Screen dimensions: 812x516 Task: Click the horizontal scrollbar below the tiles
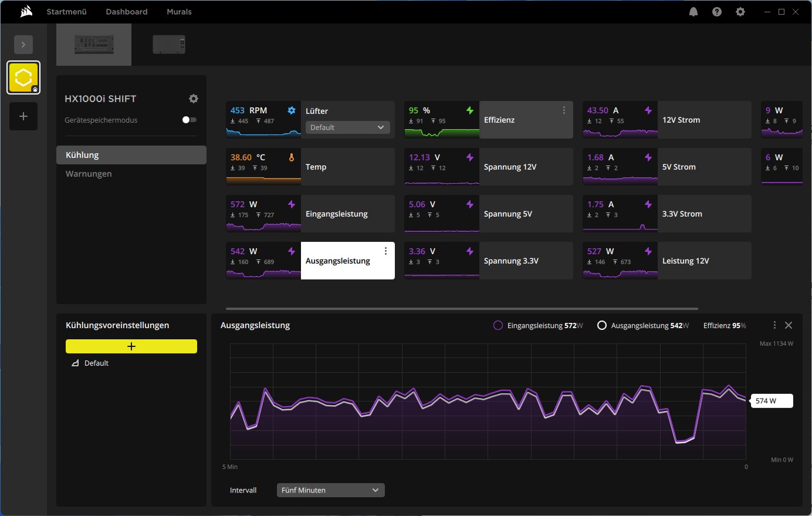(x=462, y=308)
